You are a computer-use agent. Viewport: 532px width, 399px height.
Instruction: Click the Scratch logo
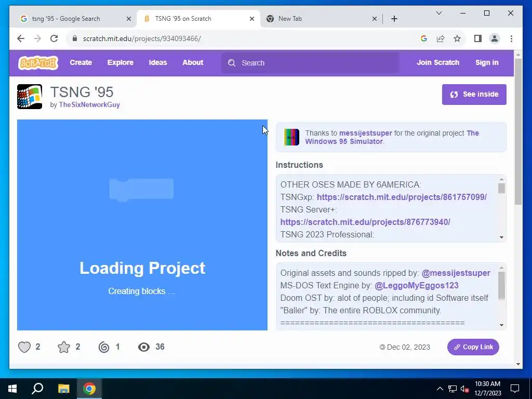(38, 63)
